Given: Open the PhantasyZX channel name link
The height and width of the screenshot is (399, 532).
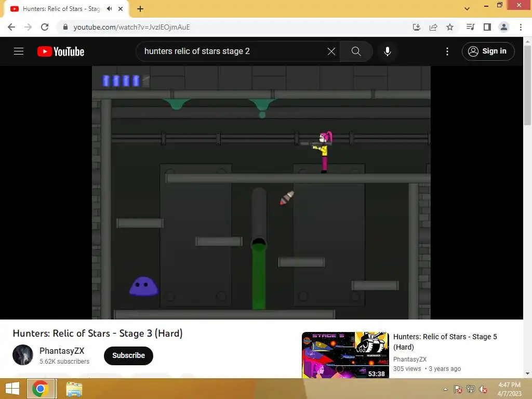Looking at the screenshot, I should click(62, 351).
